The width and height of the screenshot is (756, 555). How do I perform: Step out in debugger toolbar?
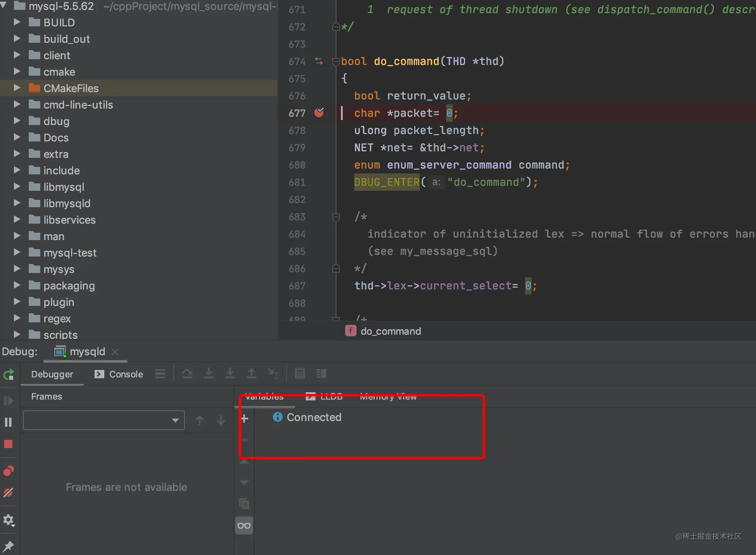[x=251, y=374]
